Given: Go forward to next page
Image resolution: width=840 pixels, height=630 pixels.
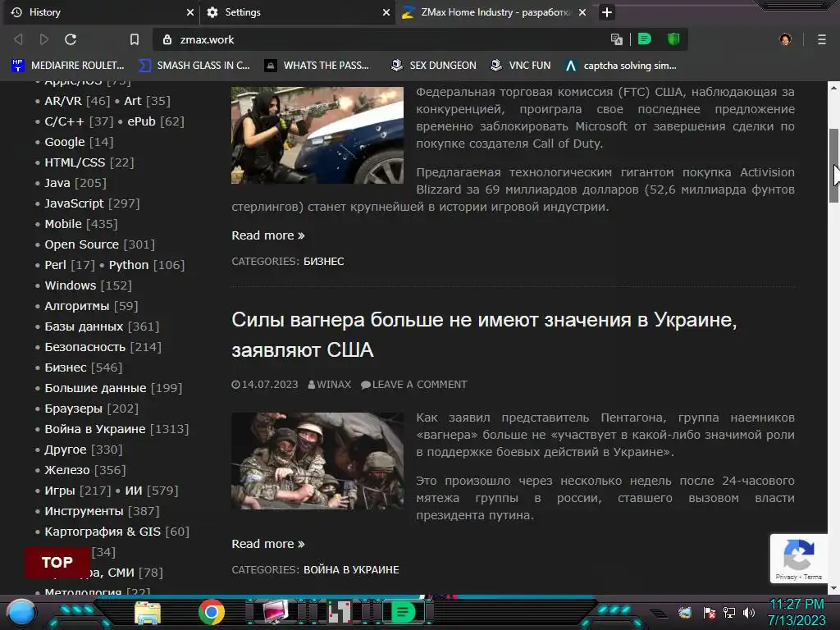Looking at the screenshot, I should pyautogui.click(x=44, y=39).
